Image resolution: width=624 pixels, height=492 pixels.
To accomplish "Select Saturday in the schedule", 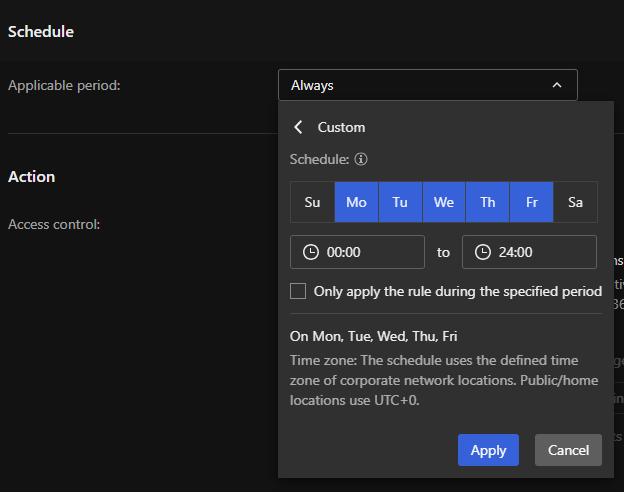I will [x=575, y=202].
